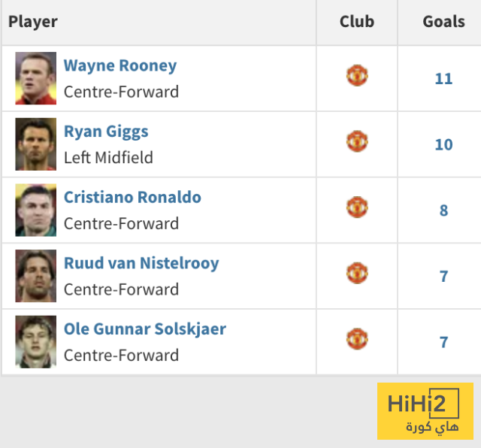Image resolution: width=481 pixels, height=448 pixels.
Task: Open the Ruud van Nistelrooy name link
Action: (x=141, y=264)
